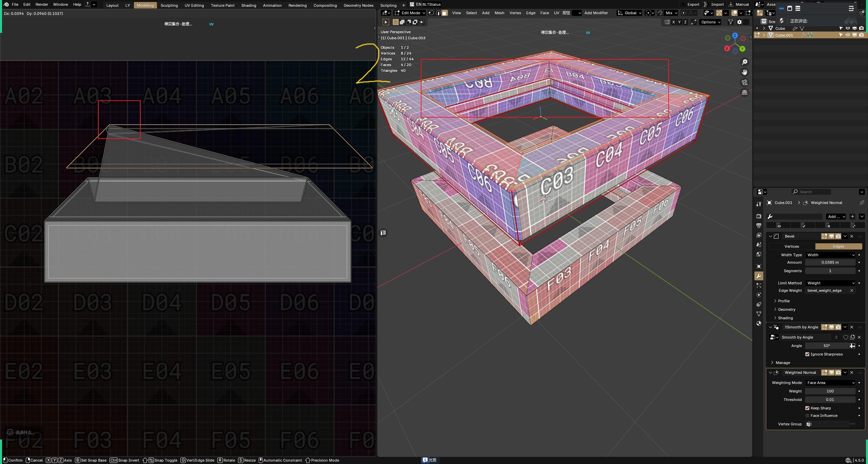Open the Render properties tab
The height and width of the screenshot is (464, 868).
click(x=759, y=216)
